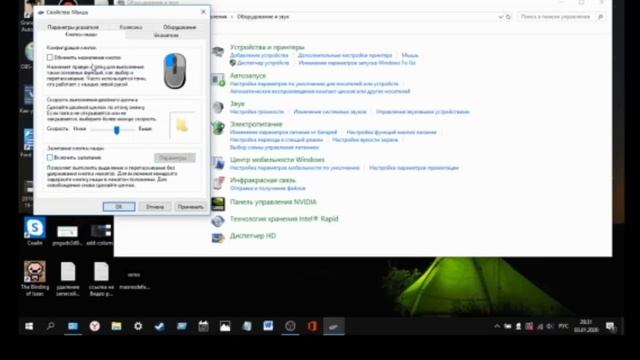Open the Добавление устройства link
This screenshot has width=640, height=360.
point(259,55)
